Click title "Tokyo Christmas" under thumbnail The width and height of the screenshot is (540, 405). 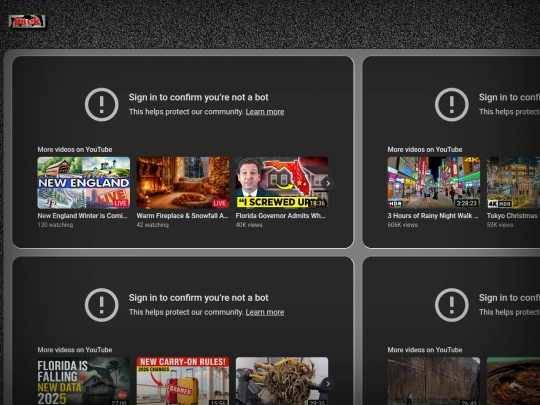tap(513, 216)
